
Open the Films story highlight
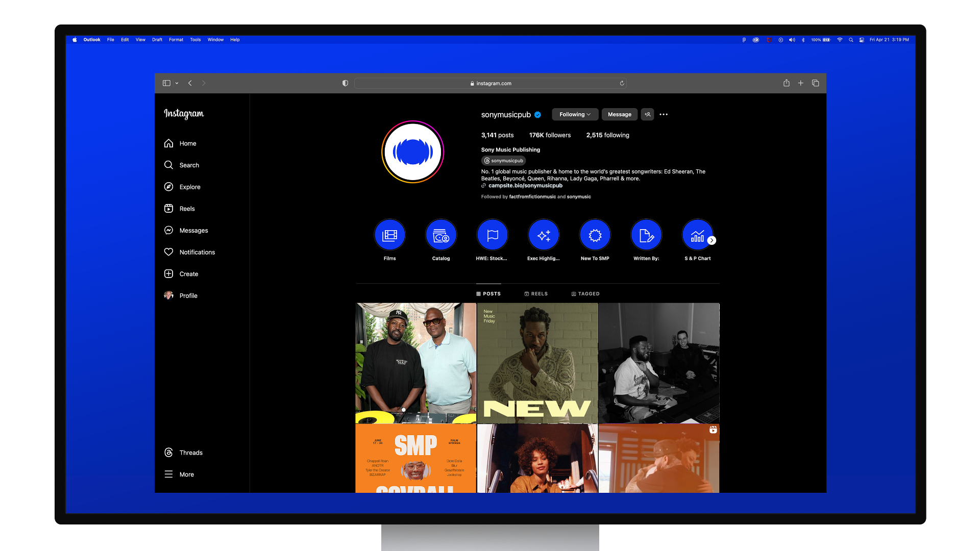[389, 235]
